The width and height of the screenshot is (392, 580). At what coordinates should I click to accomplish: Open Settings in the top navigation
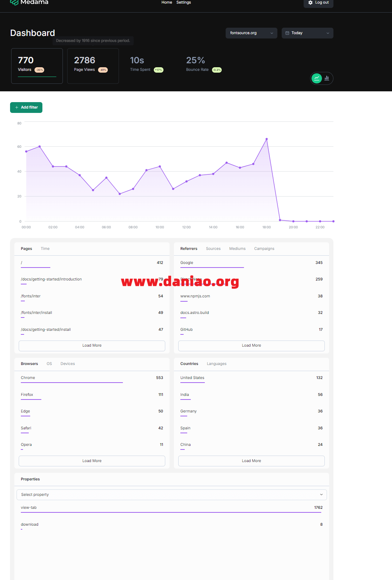point(183,3)
